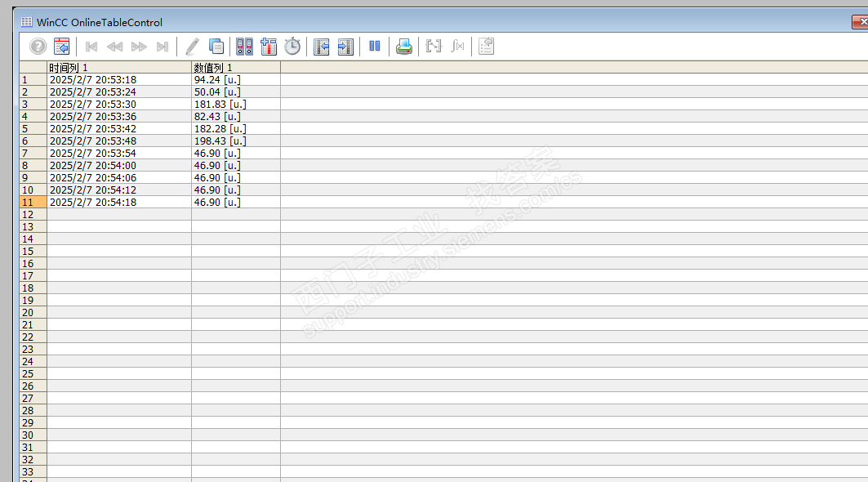Click the value 181.83 [u.]
868x482 pixels.
coord(220,104)
